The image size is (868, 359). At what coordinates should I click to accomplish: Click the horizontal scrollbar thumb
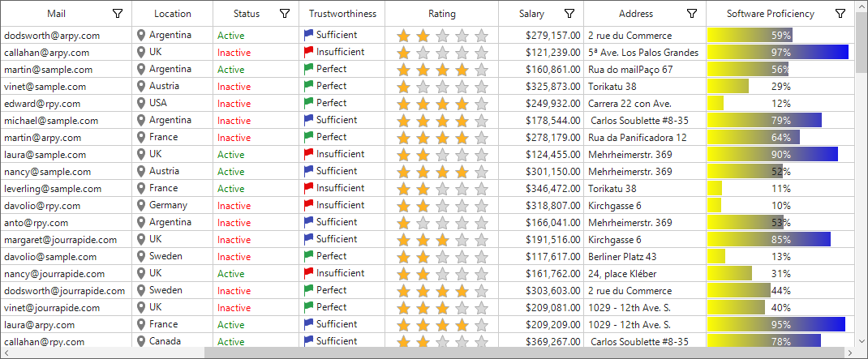tap(525, 353)
